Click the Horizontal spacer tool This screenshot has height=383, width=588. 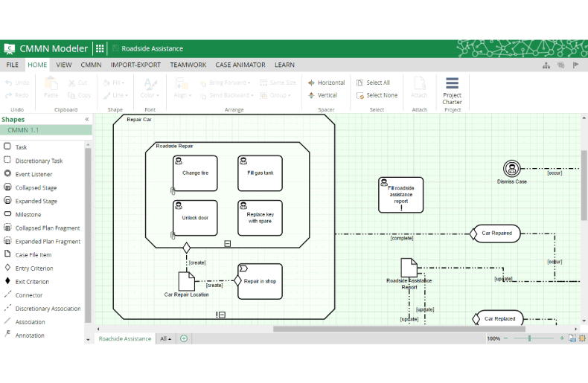click(326, 83)
